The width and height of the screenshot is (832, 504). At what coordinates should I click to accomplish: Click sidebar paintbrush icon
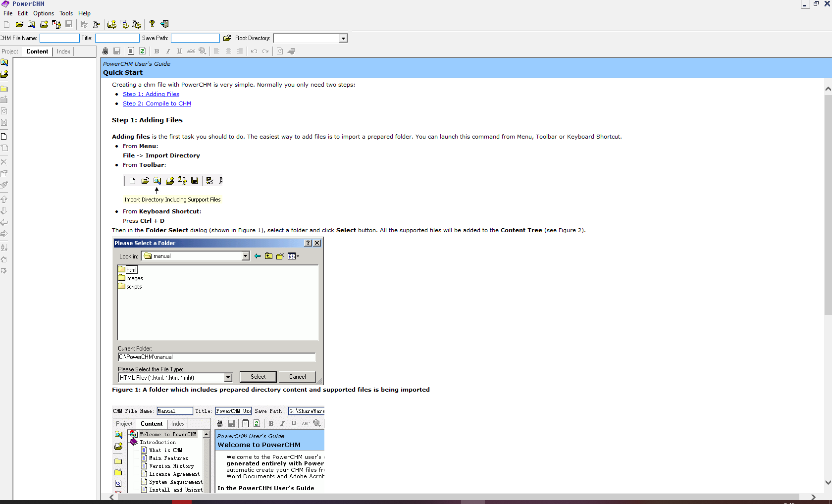point(4,185)
